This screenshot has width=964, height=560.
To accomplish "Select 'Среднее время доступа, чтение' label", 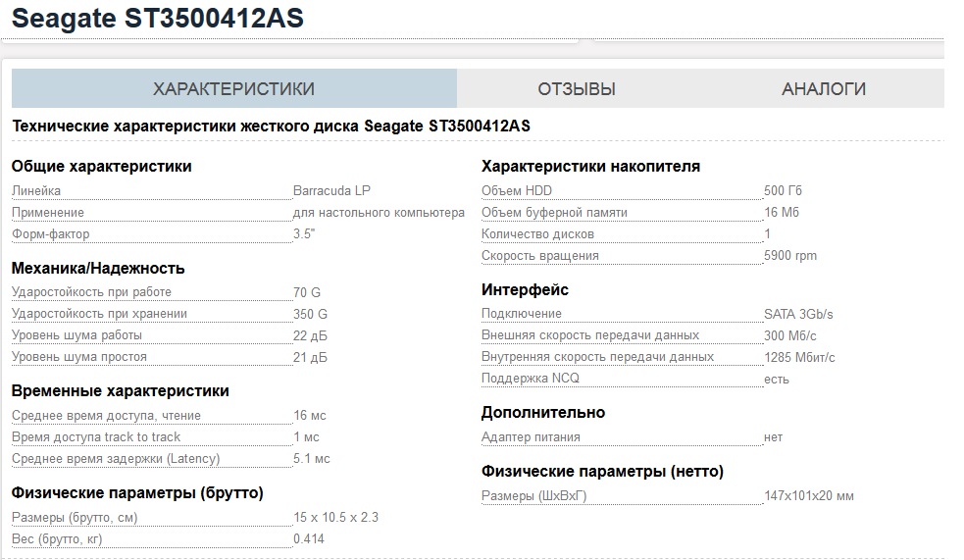I will click(x=106, y=416).
